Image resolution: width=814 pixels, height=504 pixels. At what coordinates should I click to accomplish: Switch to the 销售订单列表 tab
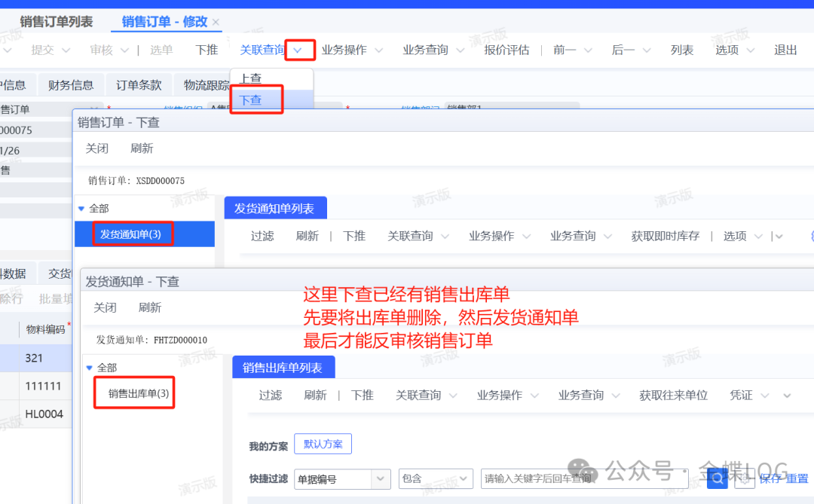(57, 22)
